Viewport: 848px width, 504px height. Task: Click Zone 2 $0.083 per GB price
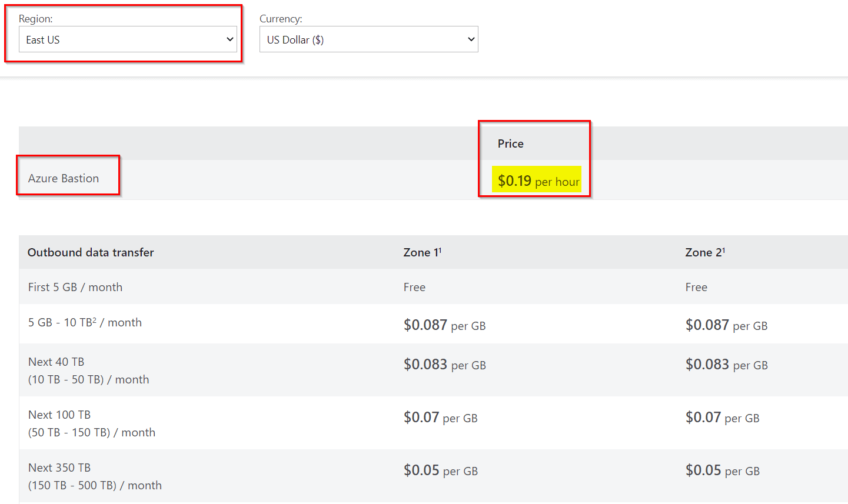click(726, 365)
